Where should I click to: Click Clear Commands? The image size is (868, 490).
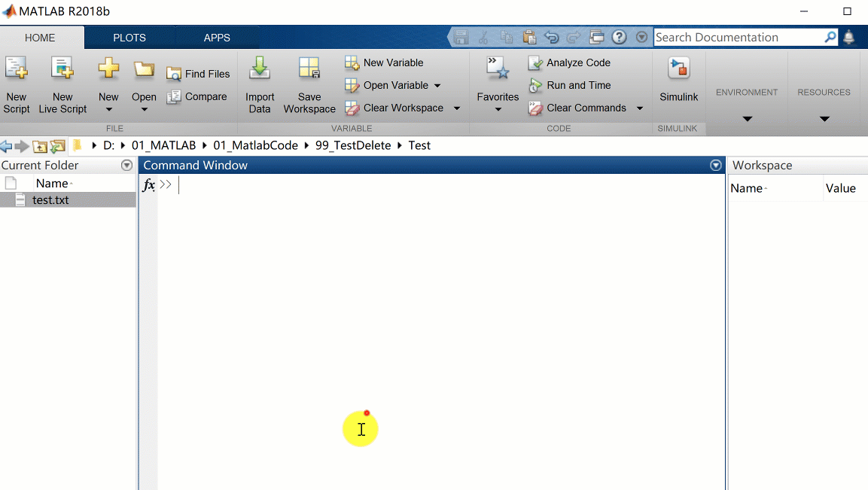pyautogui.click(x=577, y=108)
